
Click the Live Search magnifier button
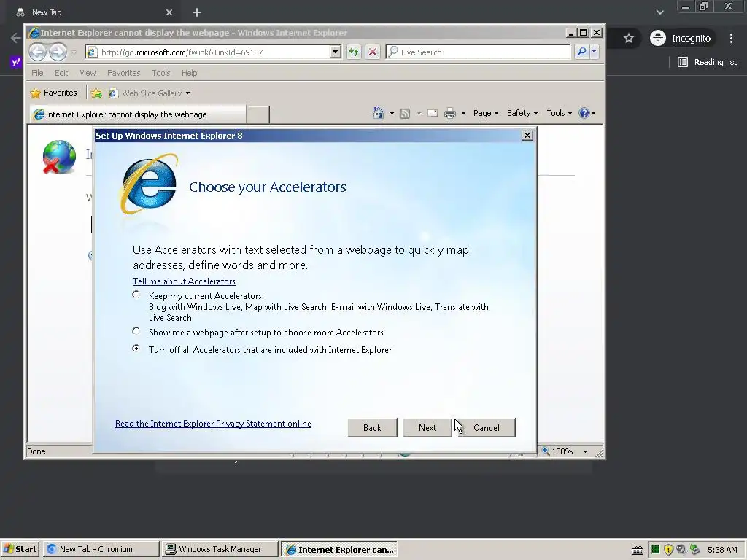tap(581, 52)
